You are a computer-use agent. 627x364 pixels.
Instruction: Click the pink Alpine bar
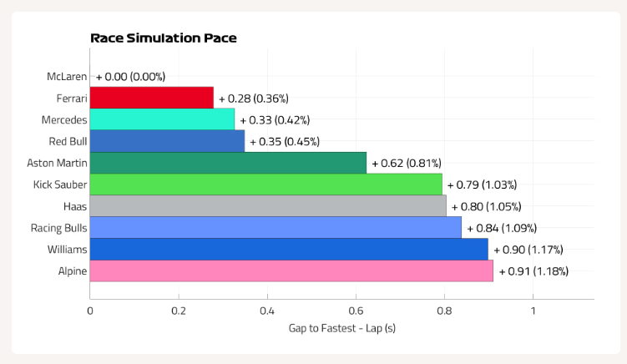(291, 270)
